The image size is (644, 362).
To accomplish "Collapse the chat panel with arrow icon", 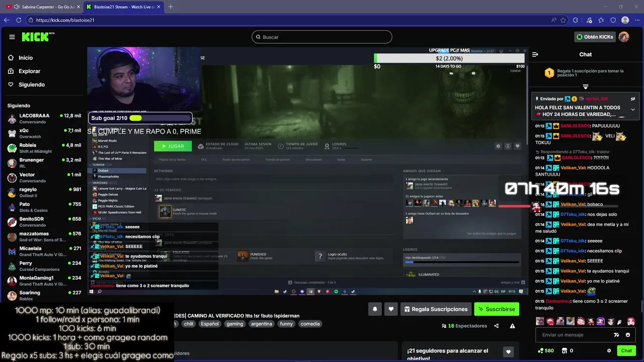I will pyautogui.click(x=535, y=54).
